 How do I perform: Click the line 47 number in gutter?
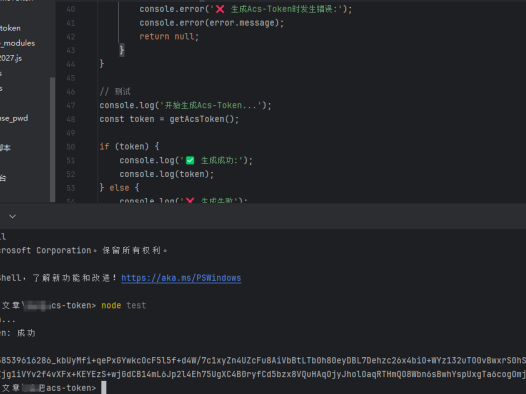(71, 106)
